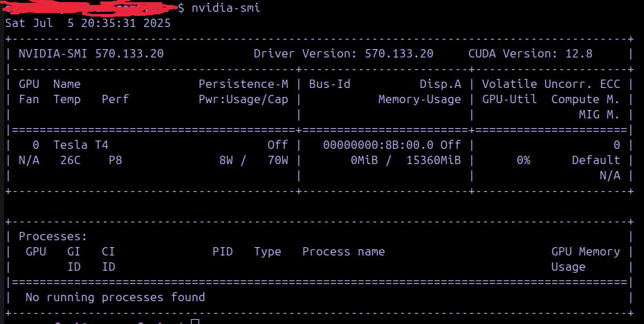Viewport: 644px width, 324px height.
Task: Select the 15360MiB total memory value
Action: tap(433, 161)
